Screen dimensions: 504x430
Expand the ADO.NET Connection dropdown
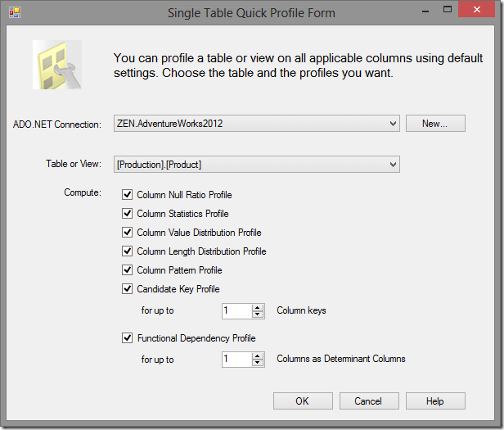tap(393, 124)
